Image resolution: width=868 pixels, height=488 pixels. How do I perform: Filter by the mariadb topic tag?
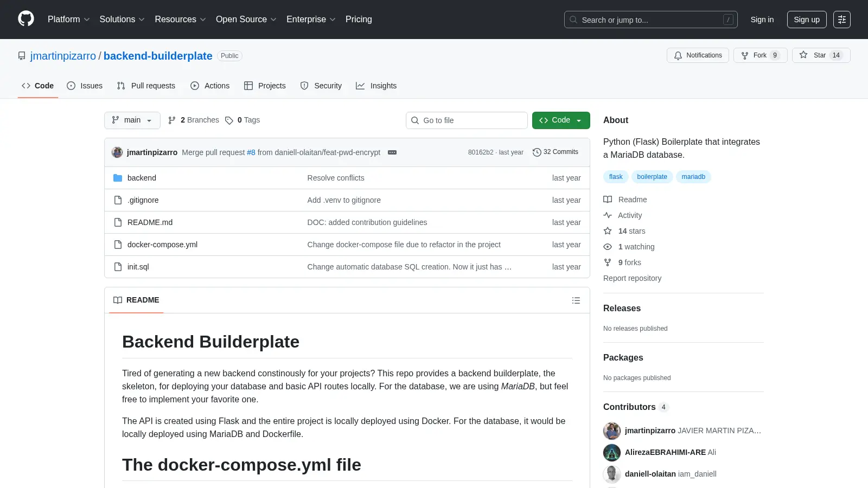tap(693, 177)
